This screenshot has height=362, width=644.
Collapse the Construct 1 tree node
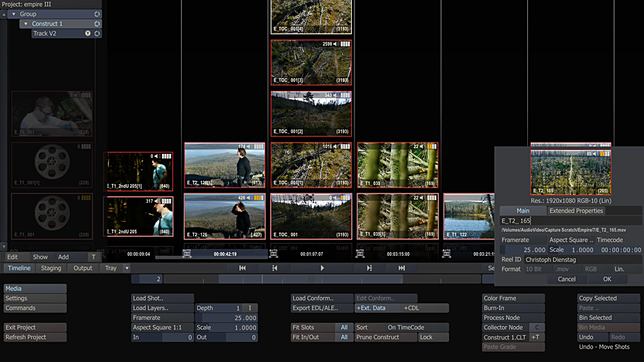click(25, 24)
